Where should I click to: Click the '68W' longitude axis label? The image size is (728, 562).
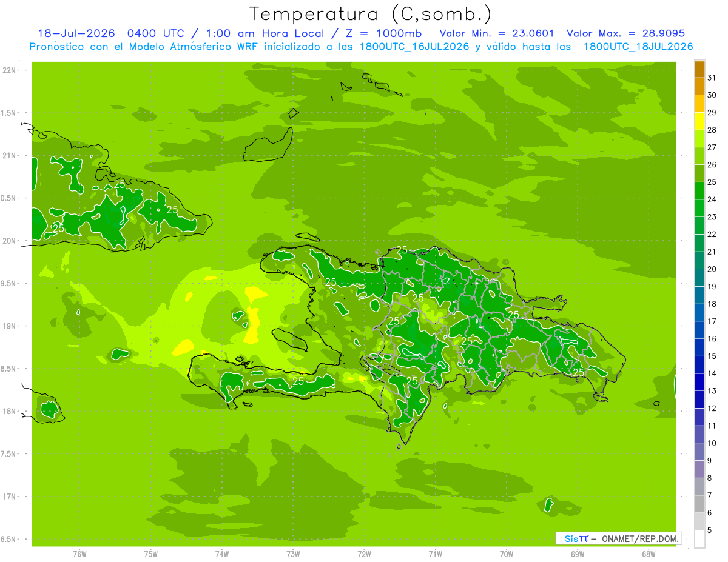(649, 554)
